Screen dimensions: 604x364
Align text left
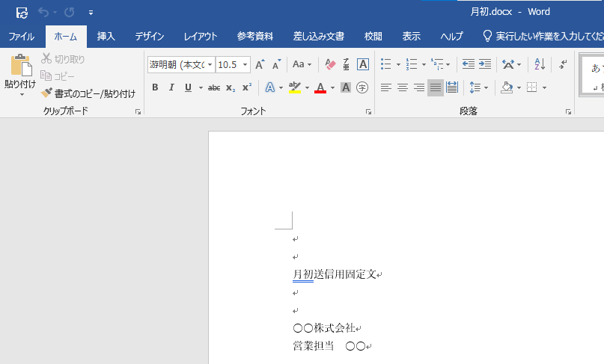click(x=386, y=87)
